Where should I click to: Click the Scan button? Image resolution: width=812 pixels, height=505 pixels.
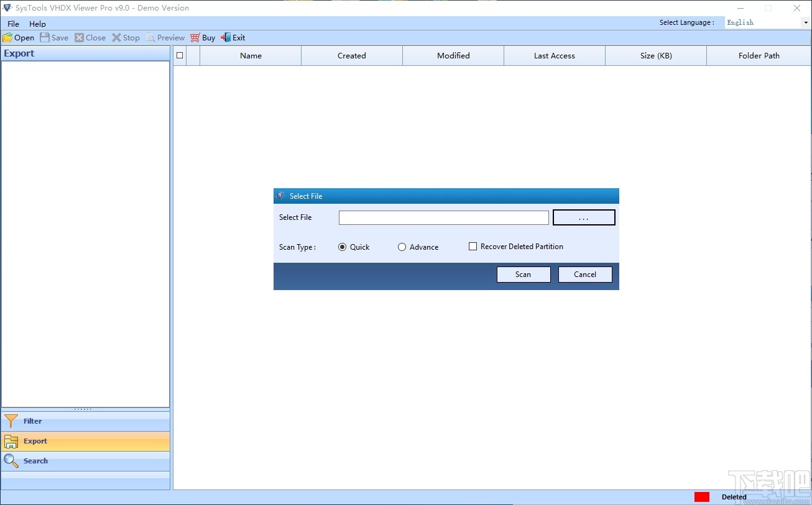click(x=523, y=274)
